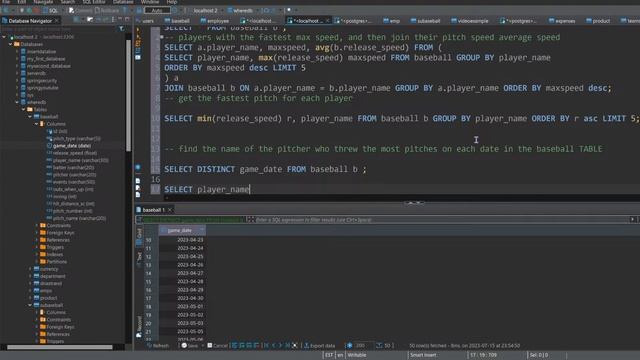Viewport: 640px width, 360px height.
Task: Click the execute SQL statement icon in the editor gutter
Action: tap(138, 29)
